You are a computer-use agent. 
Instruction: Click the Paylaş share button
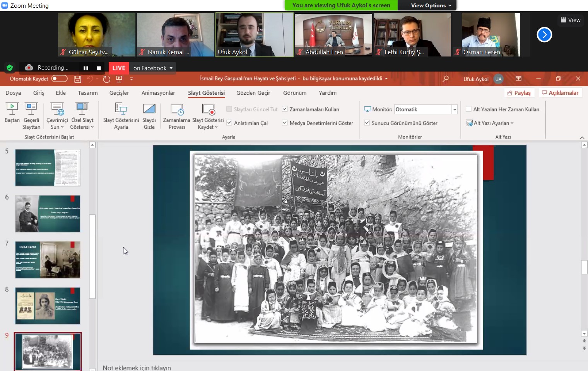[x=519, y=93]
